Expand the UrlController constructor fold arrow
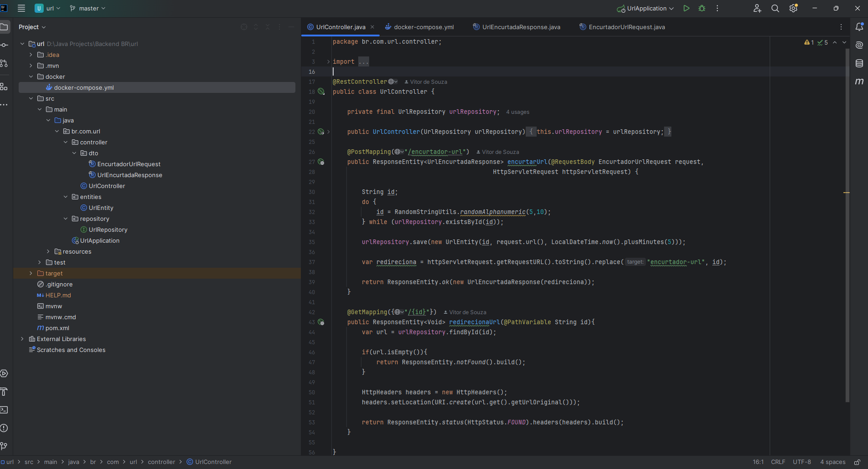 coord(328,132)
